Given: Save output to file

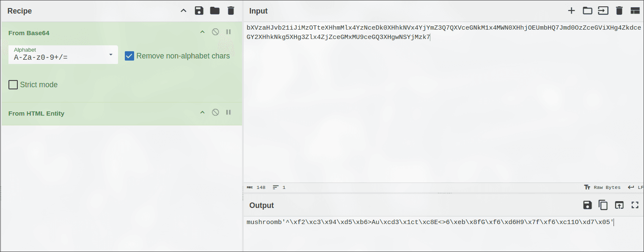Looking at the screenshot, I should pyautogui.click(x=587, y=205).
